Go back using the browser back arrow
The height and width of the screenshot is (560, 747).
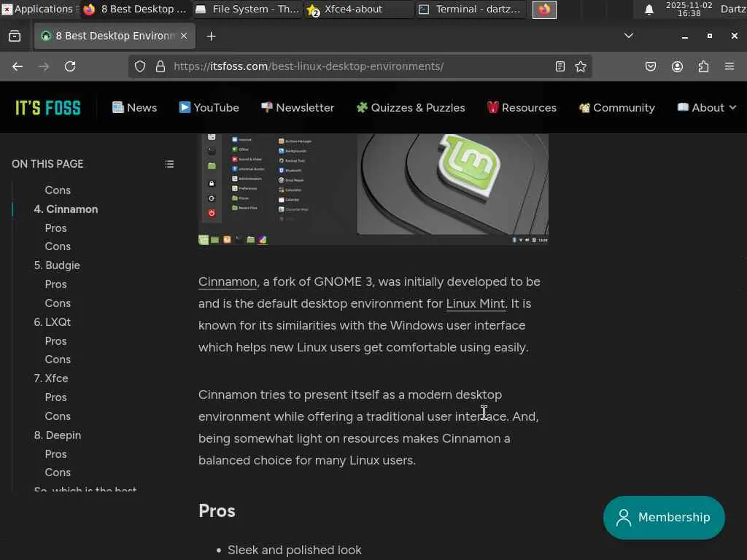(x=18, y=66)
